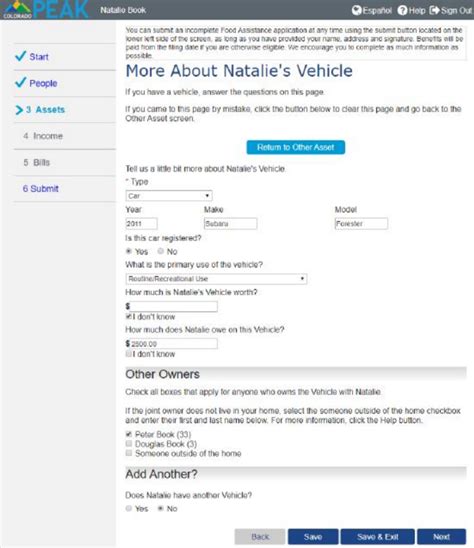Screen dimensions: 474x548
Task: Open Help via the question mark icon
Action: pyautogui.click(x=402, y=10)
